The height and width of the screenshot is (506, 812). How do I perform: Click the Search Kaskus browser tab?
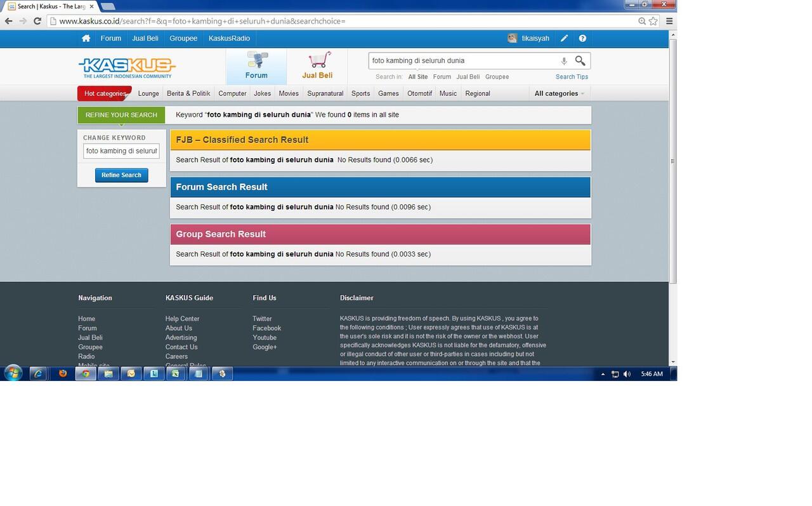(51, 6)
